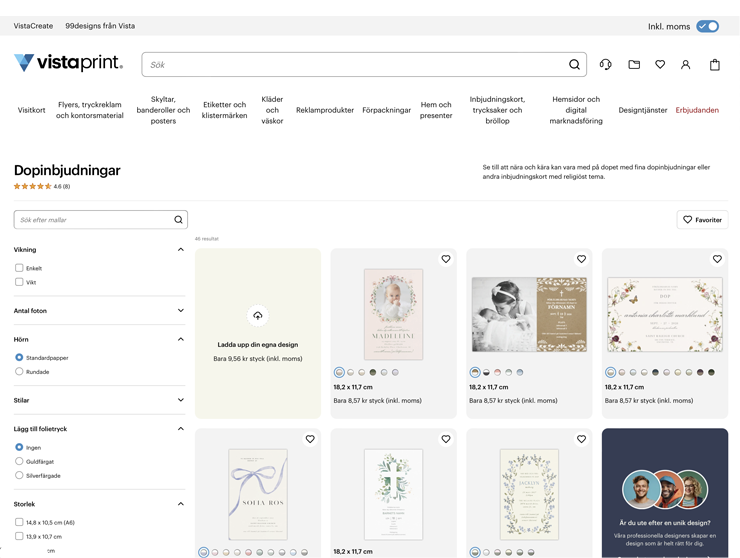
Task: Click upload icon for own design
Action: (x=257, y=316)
